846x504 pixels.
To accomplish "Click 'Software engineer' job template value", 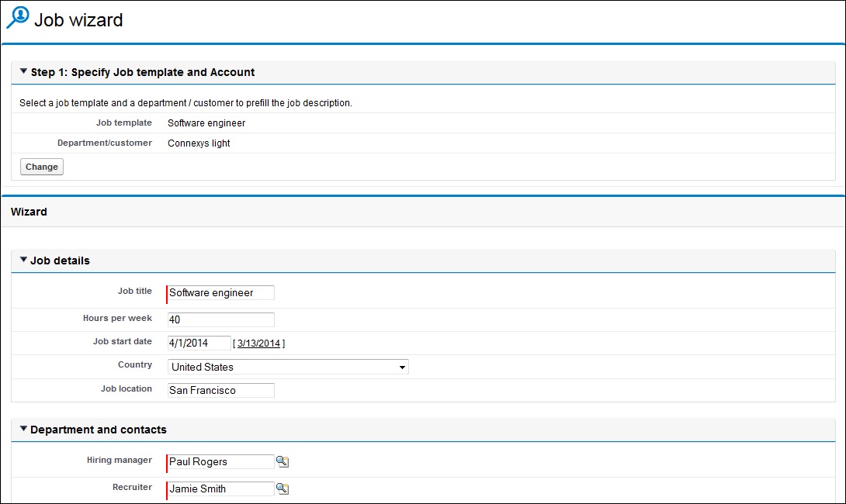I will click(x=206, y=123).
